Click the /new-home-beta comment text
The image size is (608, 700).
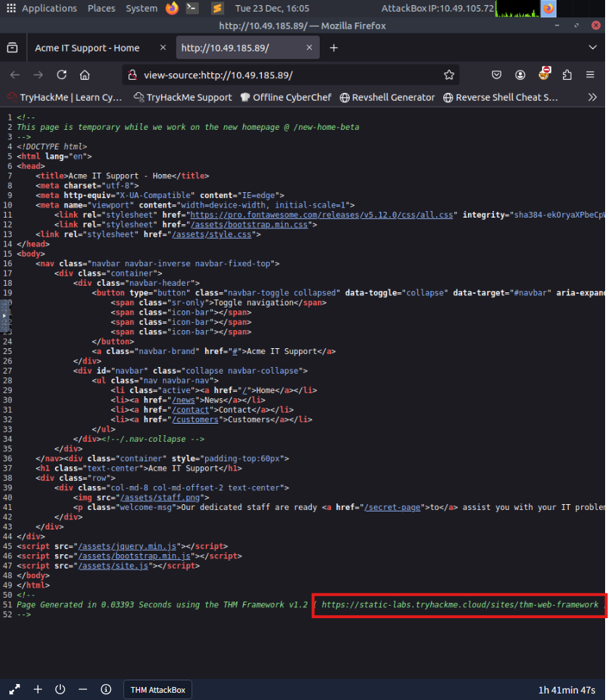point(326,127)
